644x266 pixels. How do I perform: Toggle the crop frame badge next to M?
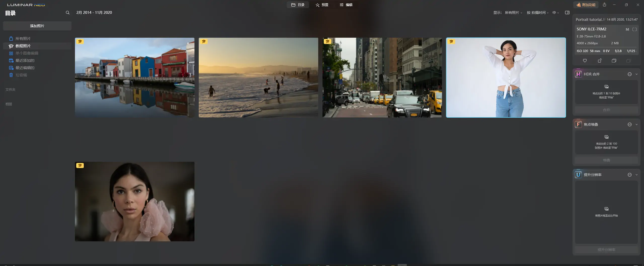(x=634, y=29)
